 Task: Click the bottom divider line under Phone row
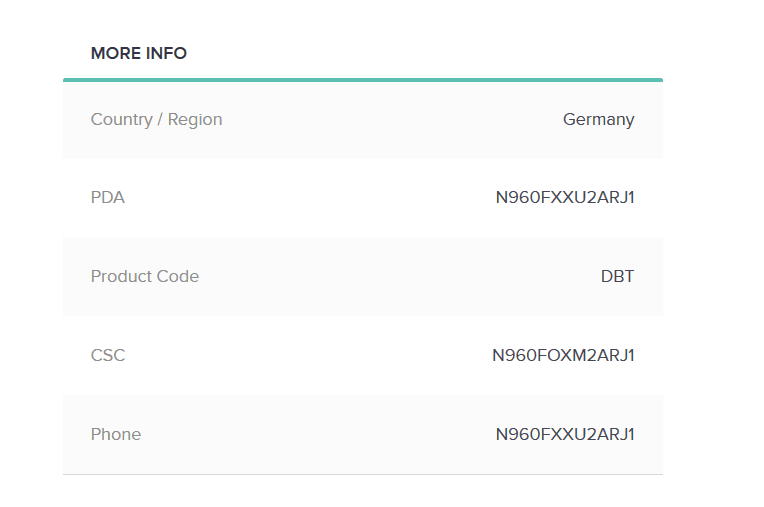coord(363,474)
